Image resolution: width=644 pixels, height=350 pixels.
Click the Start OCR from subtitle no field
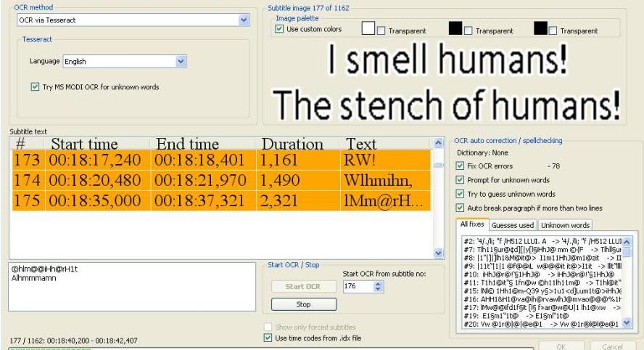click(358, 286)
